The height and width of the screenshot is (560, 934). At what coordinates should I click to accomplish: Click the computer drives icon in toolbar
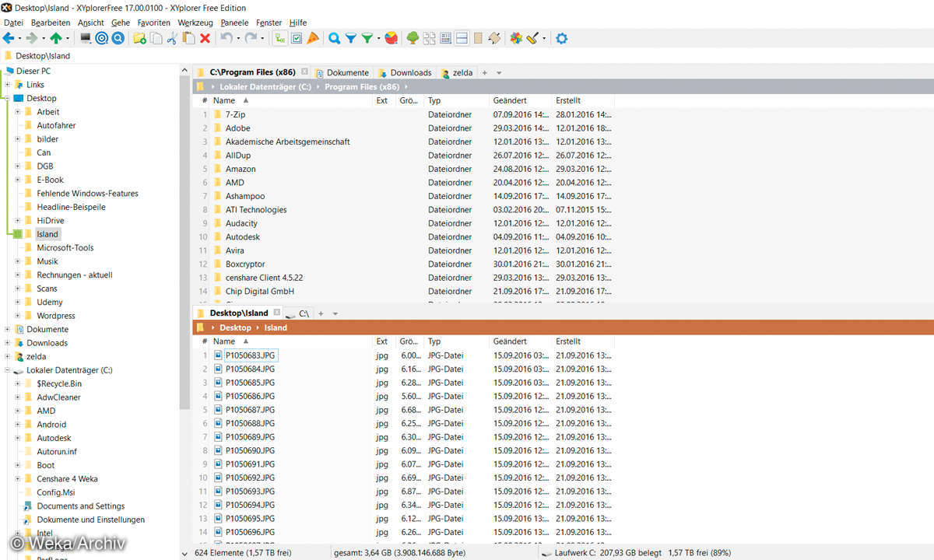(x=86, y=38)
